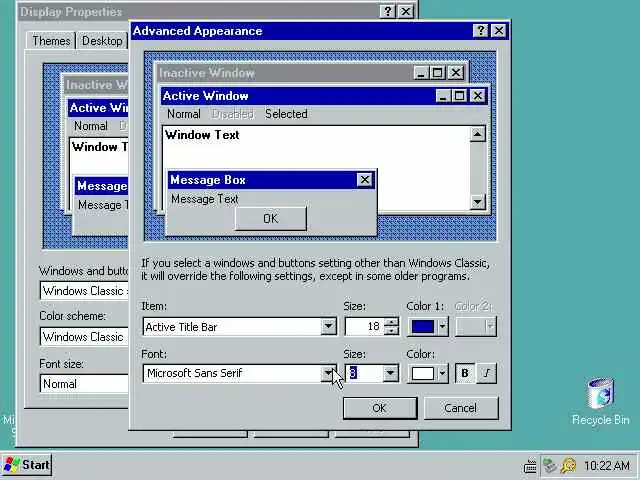Select the Disabled menu item in preview
640x480 pixels.
pyautogui.click(x=233, y=114)
